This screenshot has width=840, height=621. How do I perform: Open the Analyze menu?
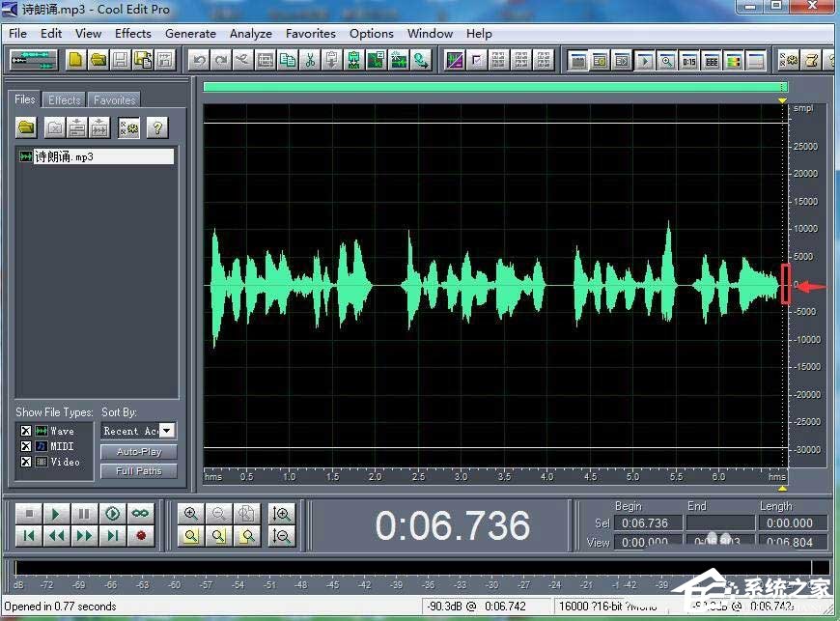(251, 33)
